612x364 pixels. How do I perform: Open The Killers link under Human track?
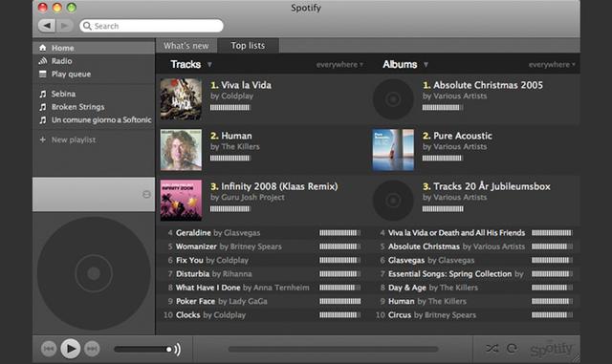click(240, 147)
